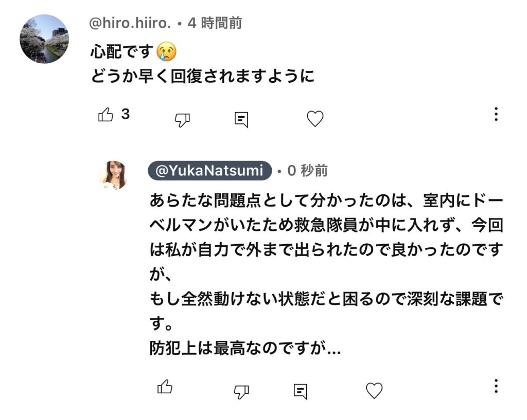The width and height of the screenshot is (527, 420).
Task: Click the '0 秒前' reply timestamp
Action: [x=307, y=170]
